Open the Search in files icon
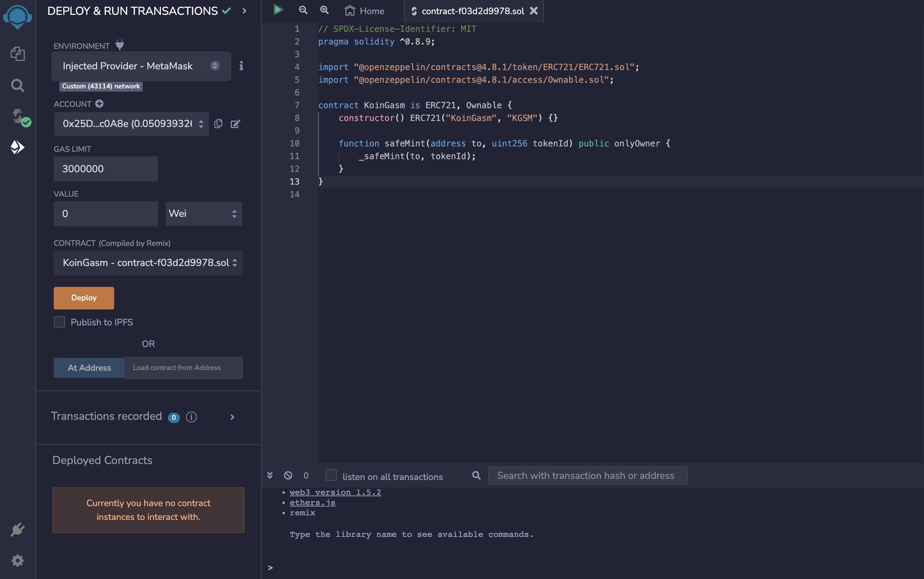This screenshot has height=579, width=924. point(18,85)
